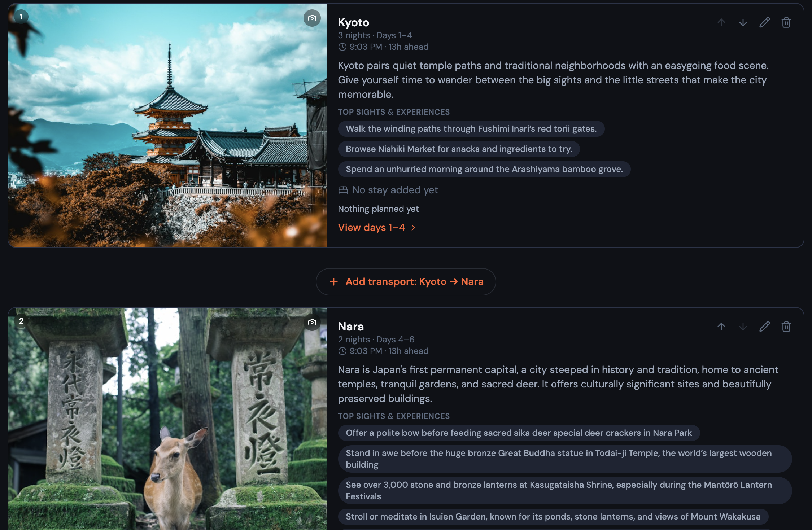This screenshot has height=530, width=812.
Task: Click the clock icon under Kyoto dates
Action: 342,47
